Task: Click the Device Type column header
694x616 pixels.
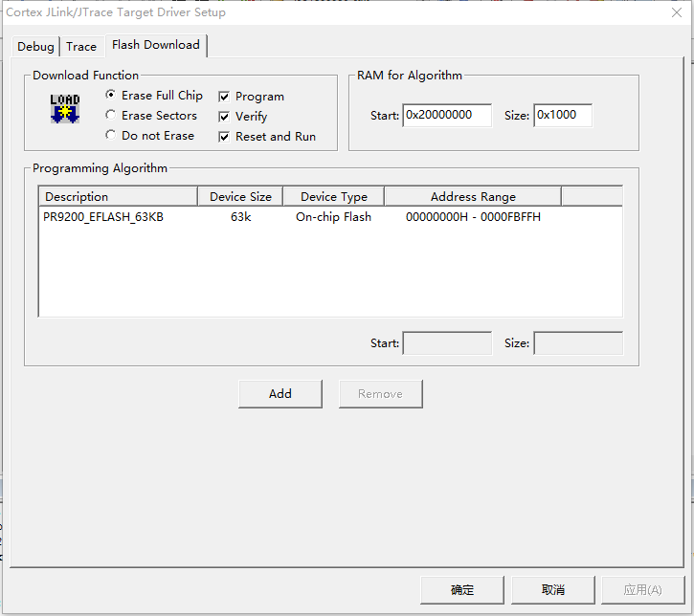Action: [334, 196]
